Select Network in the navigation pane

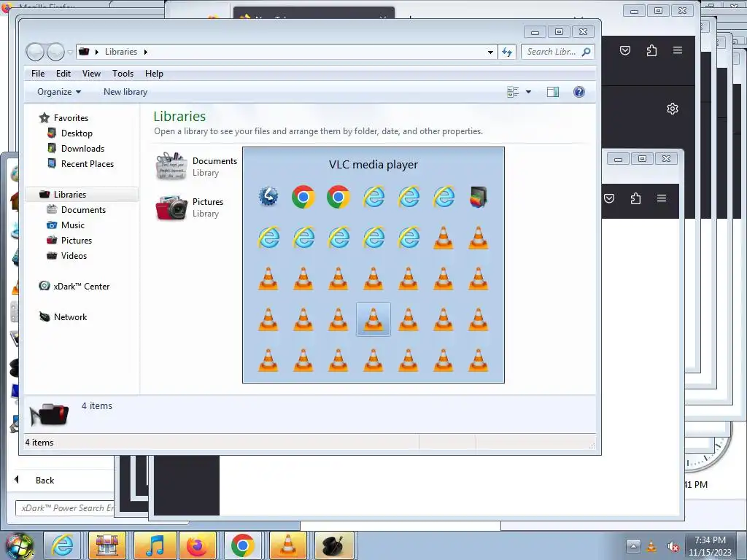tap(70, 316)
